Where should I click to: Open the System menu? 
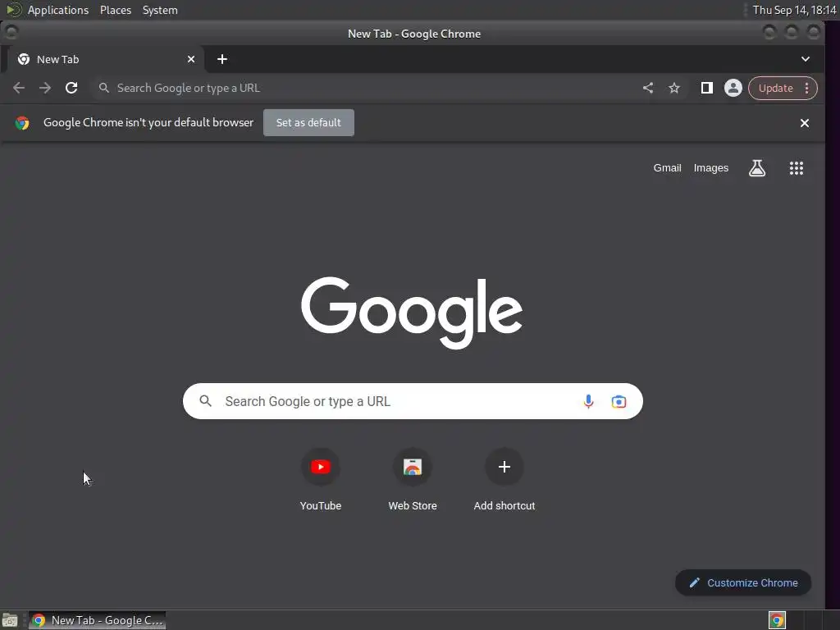click(160, 10)
